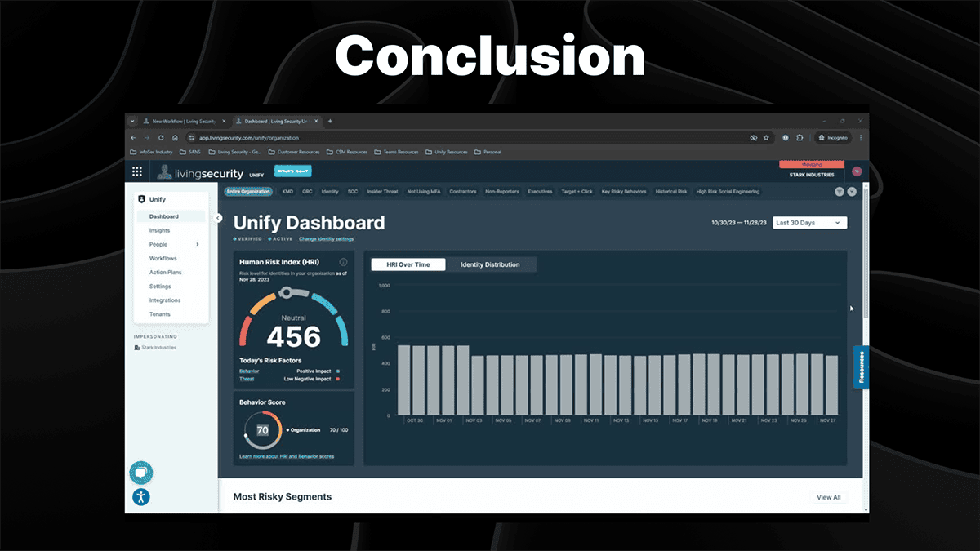Viewport: 980px width, 551px height.
Task: Open Tenants in the sidebar
Action: (x=159, y=314)
